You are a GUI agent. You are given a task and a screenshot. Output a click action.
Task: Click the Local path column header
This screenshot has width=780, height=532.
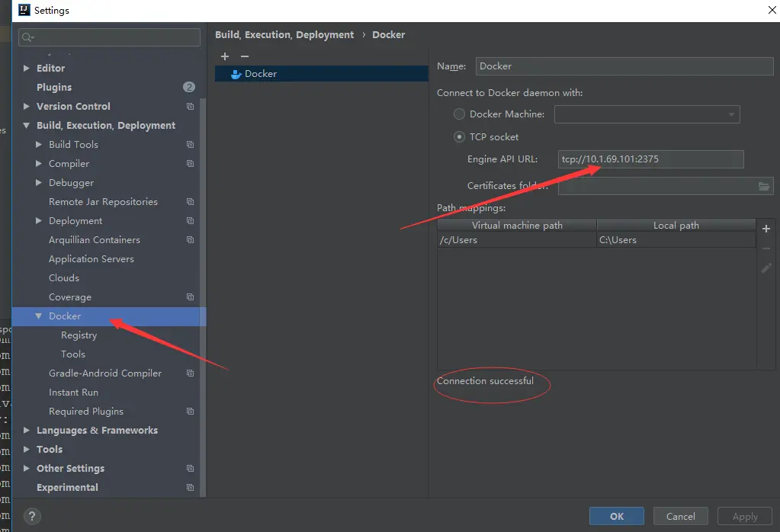676,226
